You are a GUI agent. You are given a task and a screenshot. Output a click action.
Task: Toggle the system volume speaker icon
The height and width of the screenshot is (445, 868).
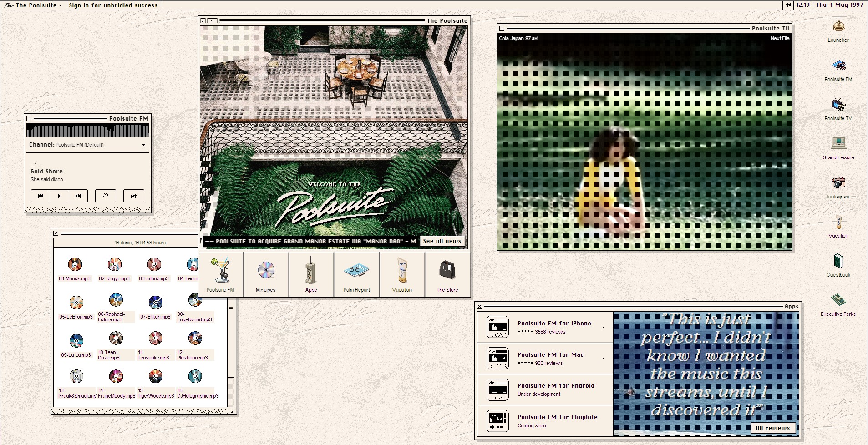coord(787,5)
